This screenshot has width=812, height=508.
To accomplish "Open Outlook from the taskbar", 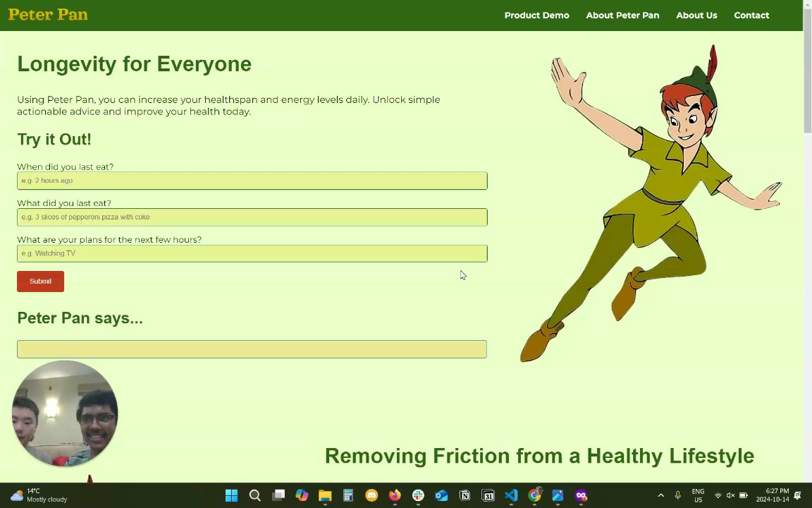I will (441, 495).
